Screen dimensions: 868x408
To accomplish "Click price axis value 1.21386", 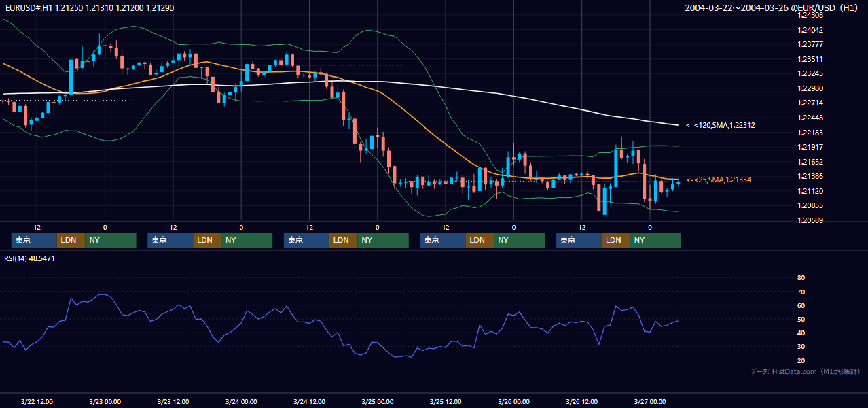I will (810, 176).
